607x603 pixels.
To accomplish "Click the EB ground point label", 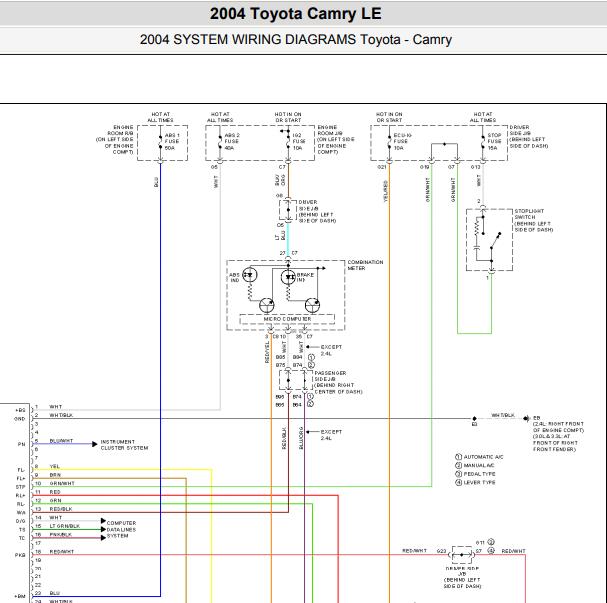I will tap(536, 418).
